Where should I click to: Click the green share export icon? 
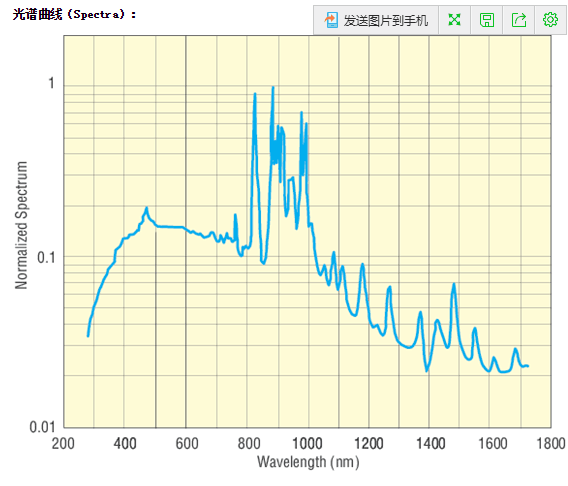pos(519,20)
